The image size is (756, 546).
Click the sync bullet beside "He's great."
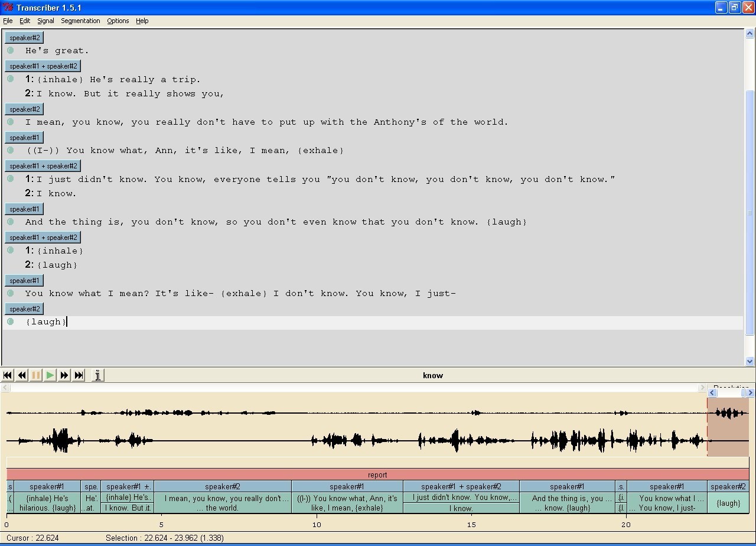[11, 50]
